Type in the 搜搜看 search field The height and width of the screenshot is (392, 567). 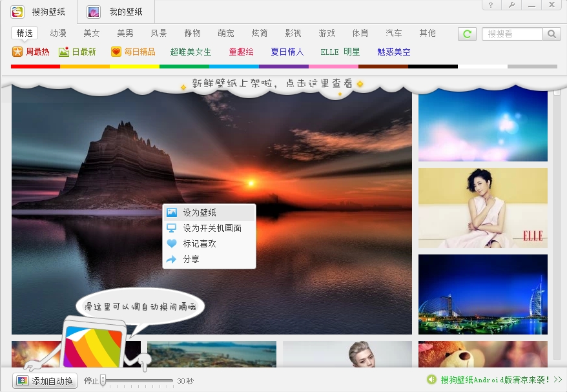coord(512,34)
